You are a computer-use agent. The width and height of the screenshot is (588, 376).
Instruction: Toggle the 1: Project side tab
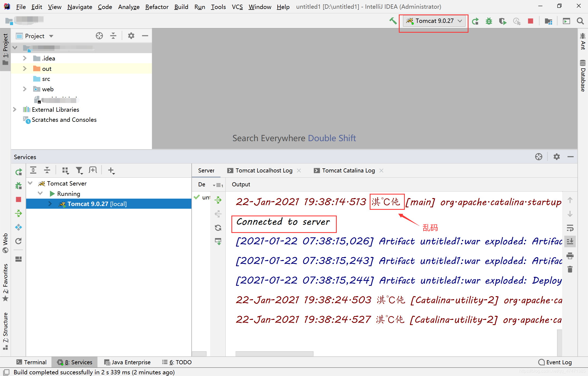pos(5,49)
